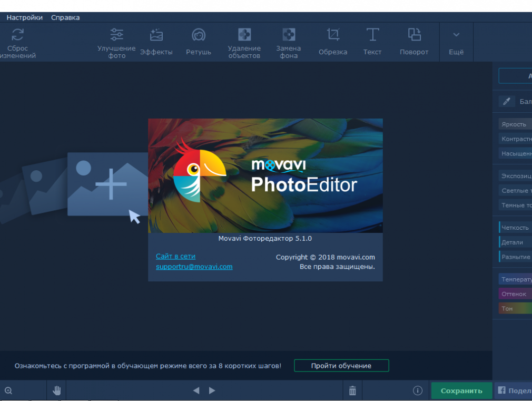Screen dimensions: 532x401
Task: Go to the next photo arrow
Action: [212, 390]
